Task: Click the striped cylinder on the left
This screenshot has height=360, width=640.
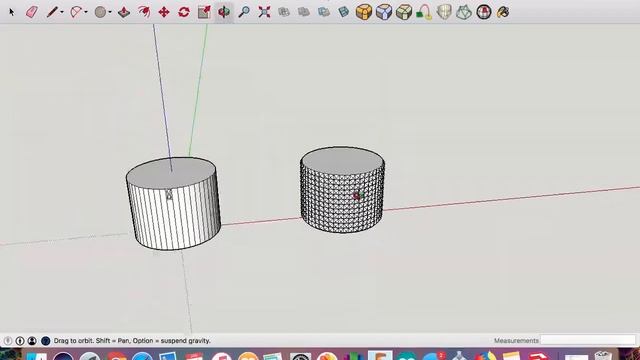Action: point(173,203)
